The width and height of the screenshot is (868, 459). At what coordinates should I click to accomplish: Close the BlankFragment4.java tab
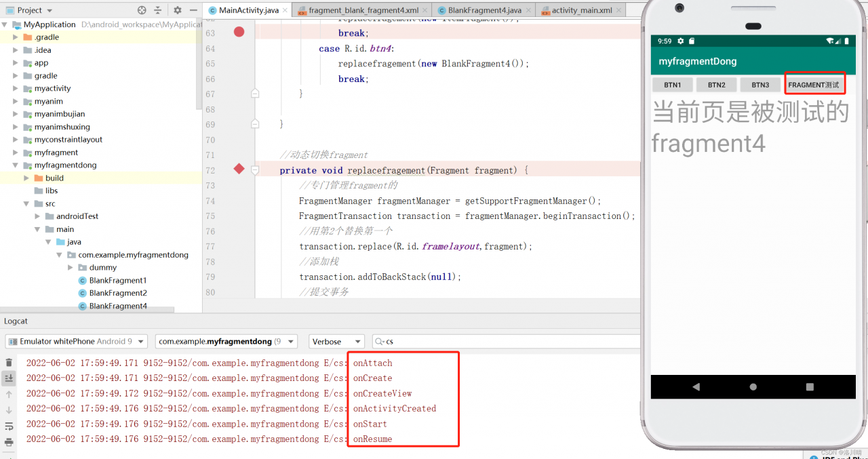coord(527,10)
